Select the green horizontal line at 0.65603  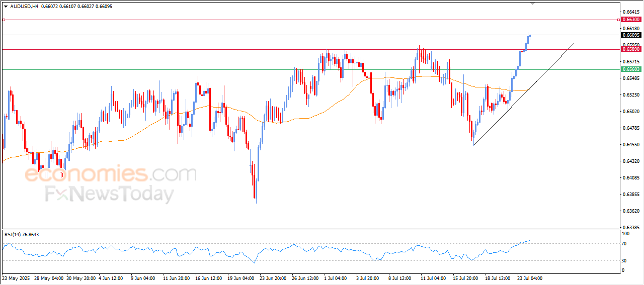tap(310, 69)
